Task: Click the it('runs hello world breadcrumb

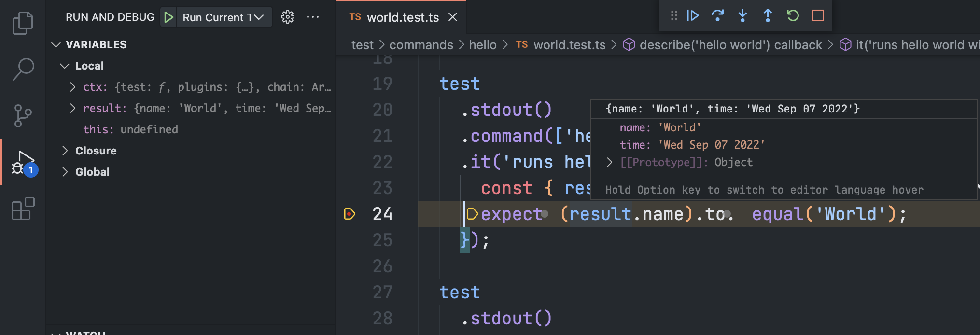Action: point(910,45)
